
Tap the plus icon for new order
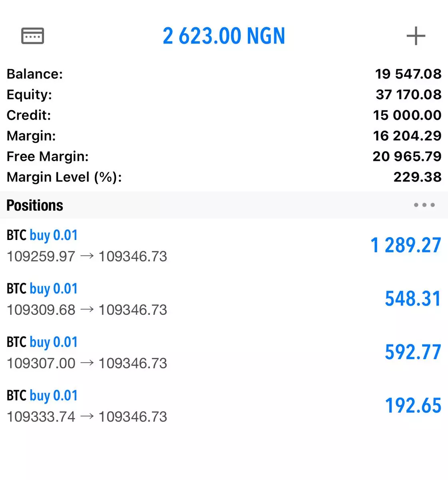416,36
